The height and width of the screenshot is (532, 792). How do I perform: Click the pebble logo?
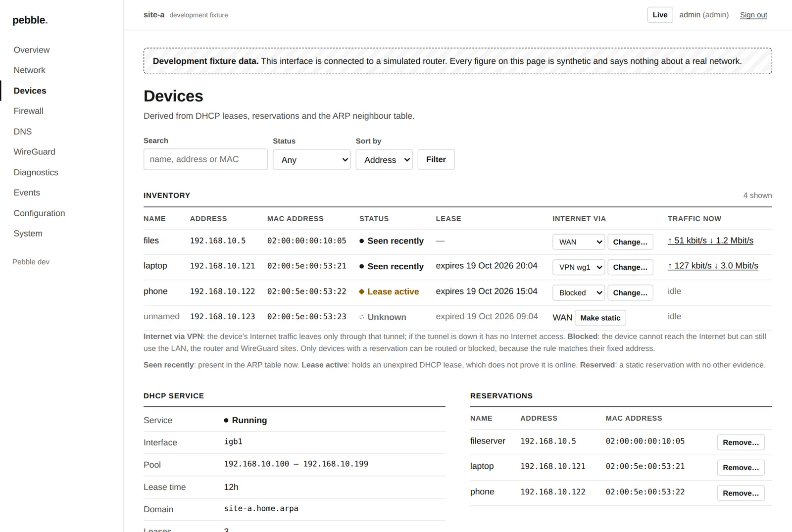pos(30,20)
